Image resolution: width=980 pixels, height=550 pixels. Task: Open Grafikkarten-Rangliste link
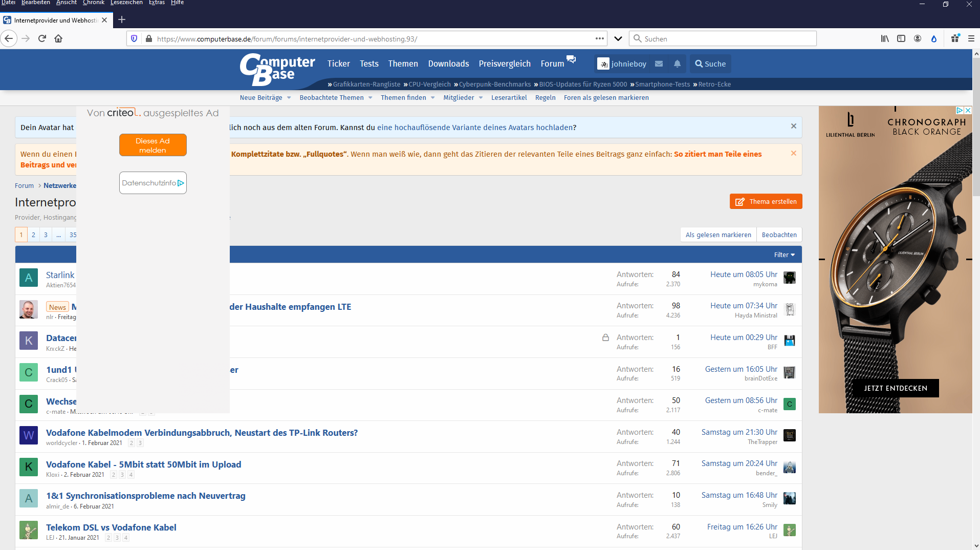[x=366, y=84]
